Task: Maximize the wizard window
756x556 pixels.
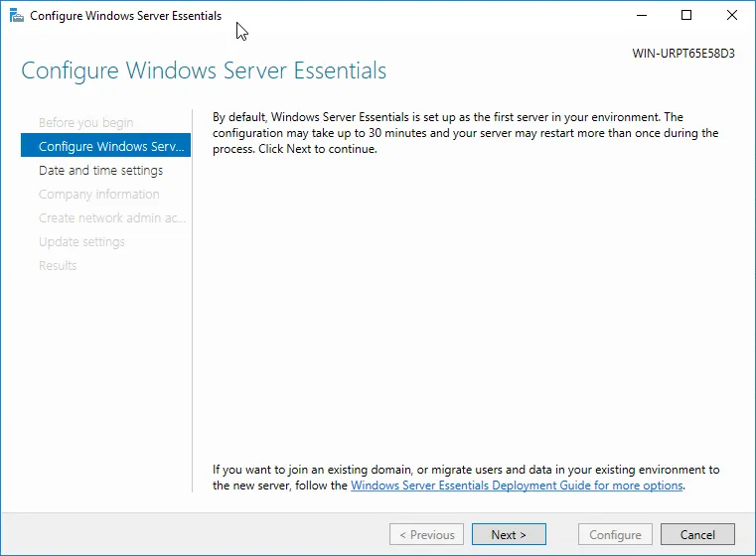Action: 686,16
